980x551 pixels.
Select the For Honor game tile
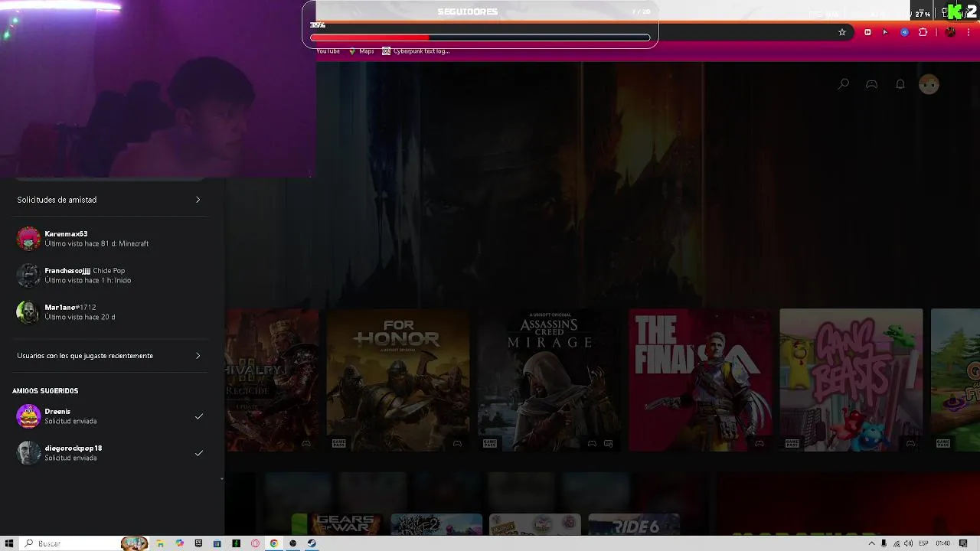pos(398,380)
